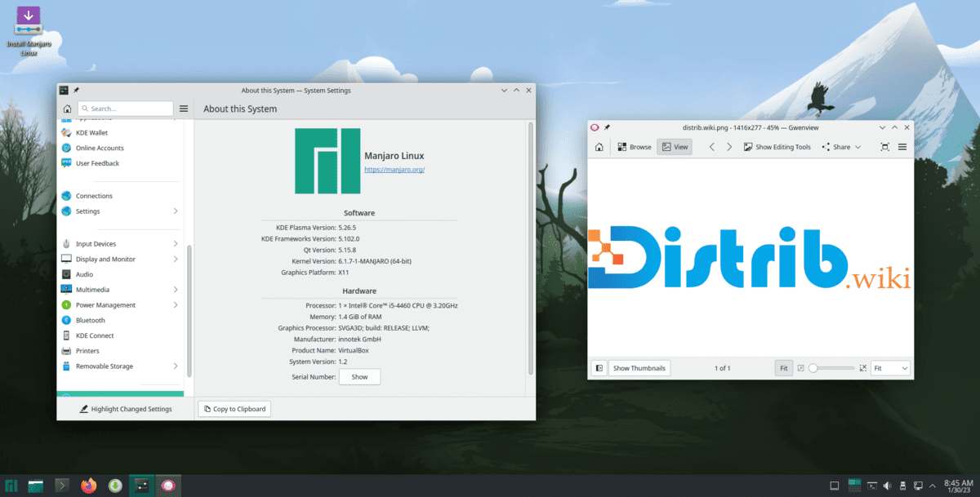Image resolution: width=980 pixels, height=497 pixels.
Task: Open Fit zoom mode combo box
Action: tap(890, 368)
